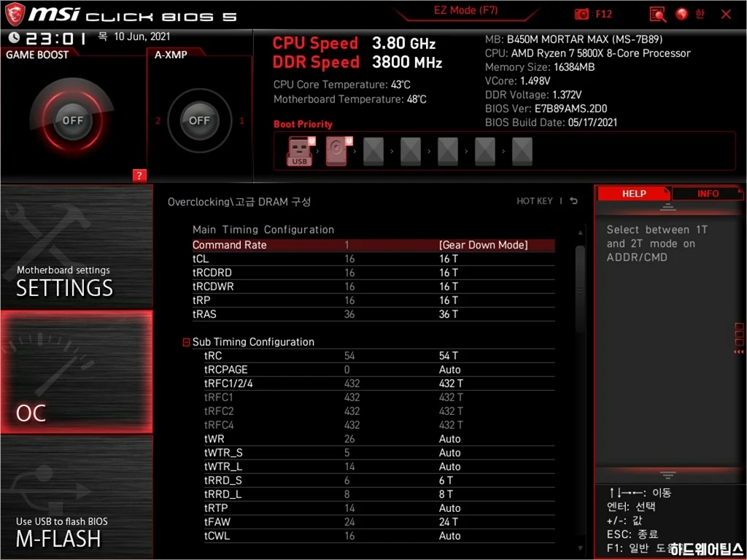
Task: Edit the tRRD_S 6 T value
Action: pyautogui.click(x=446, y=480)
